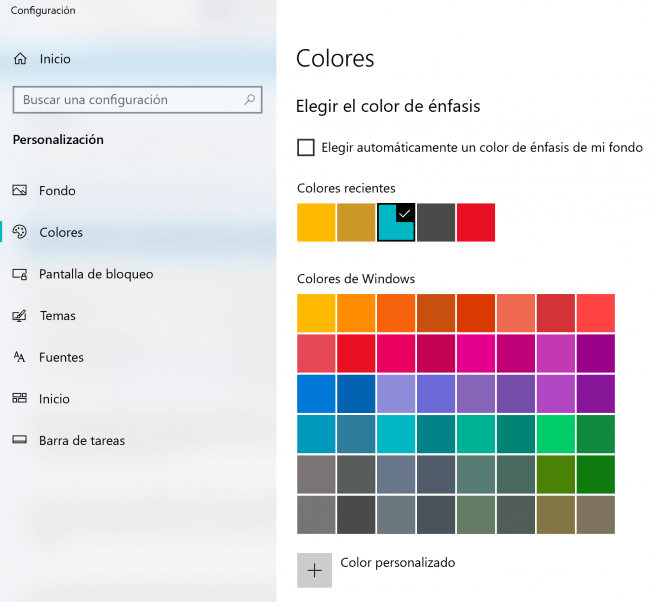The image size is (650, 602).
Task: Click the start tiles icon in sidebar
Action: click(19, 398)
